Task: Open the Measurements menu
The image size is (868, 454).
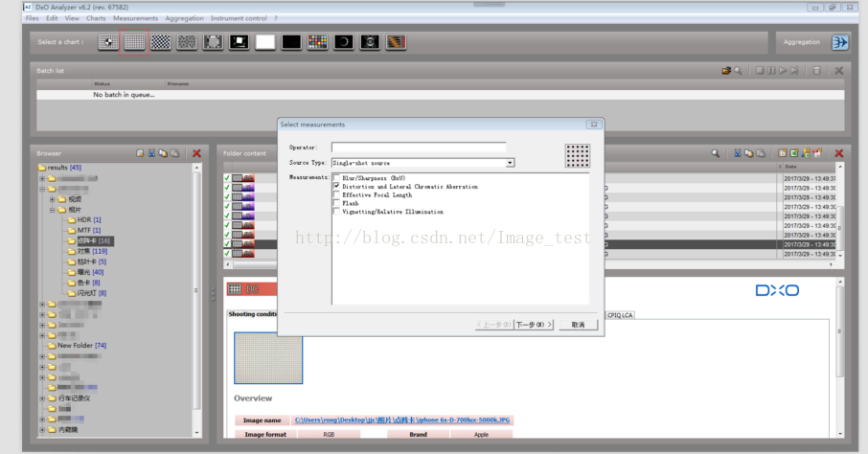Action: pos(136,18)
